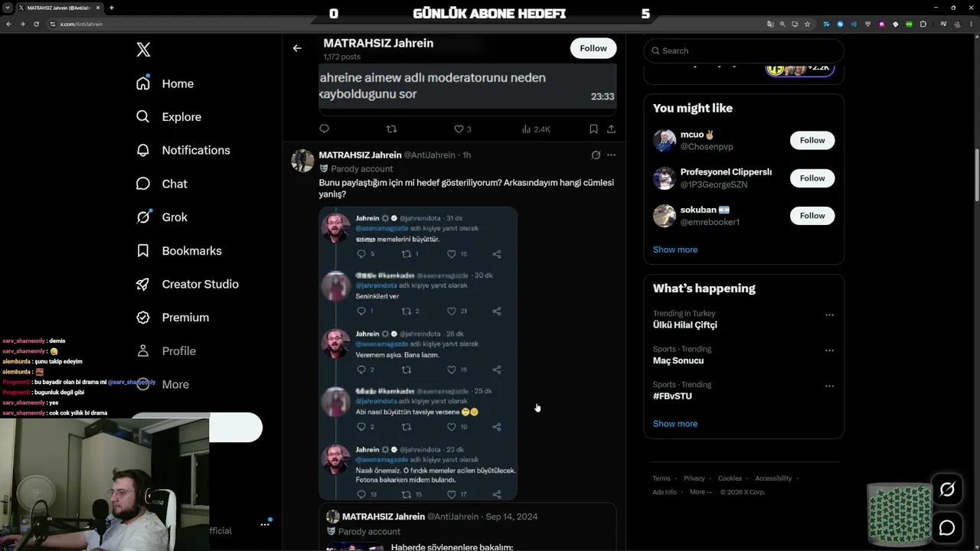Open the Cookies footer link

pos(730,478)
